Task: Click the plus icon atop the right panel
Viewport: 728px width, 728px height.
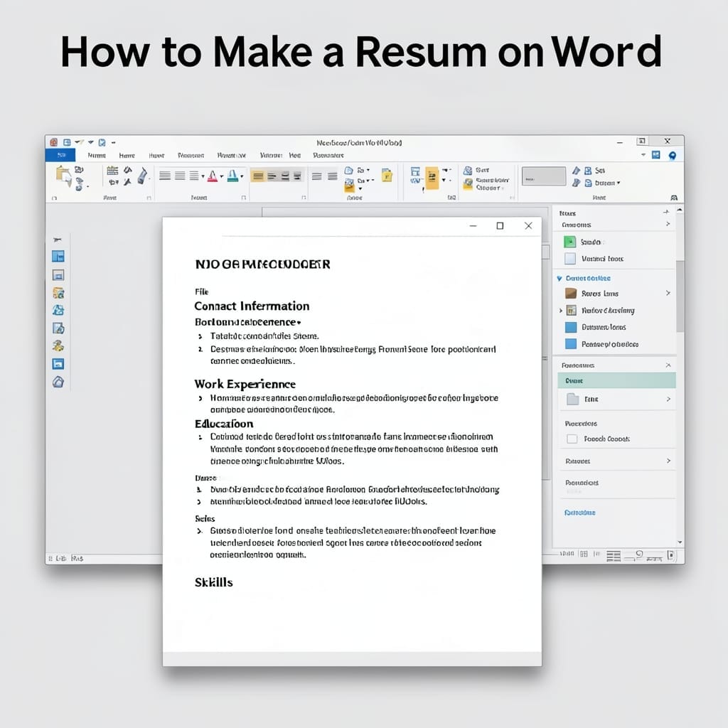Action: pos(665,212)
